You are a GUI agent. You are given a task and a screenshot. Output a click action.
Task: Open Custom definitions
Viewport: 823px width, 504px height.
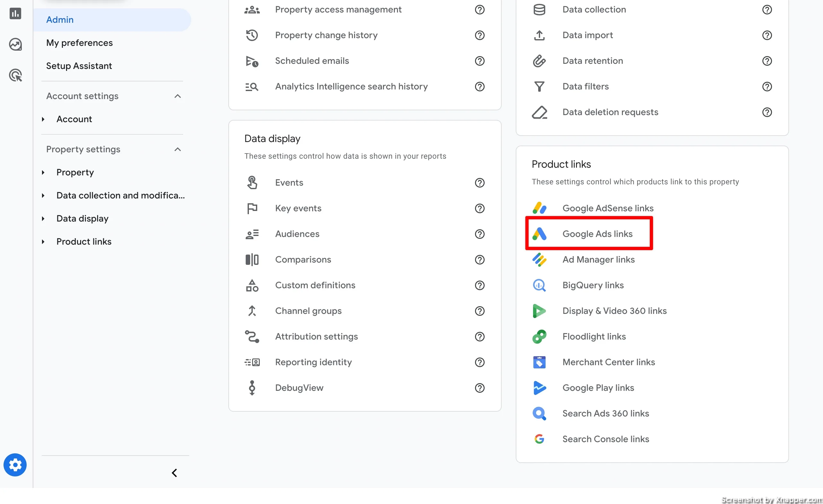click(x=315, y=285)
